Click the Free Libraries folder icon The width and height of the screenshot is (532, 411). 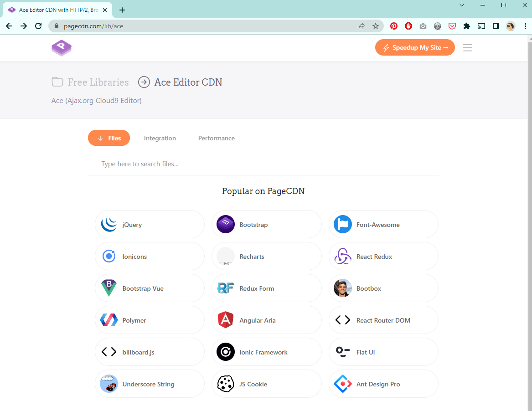point(57,82)
